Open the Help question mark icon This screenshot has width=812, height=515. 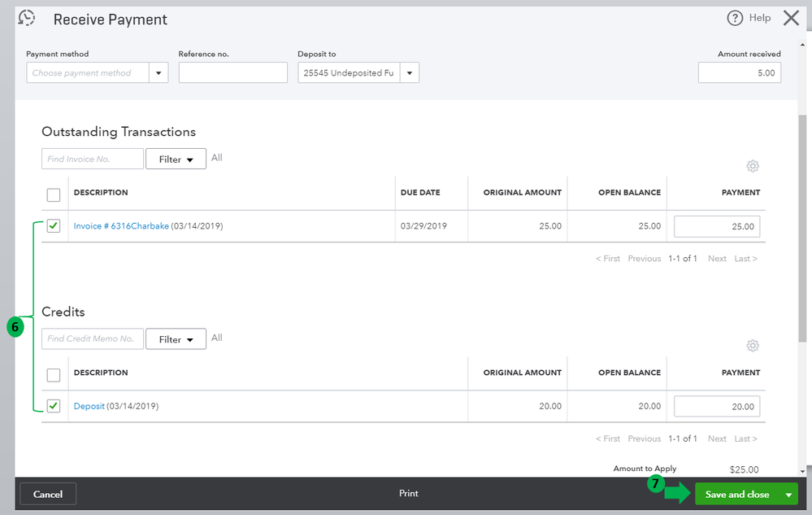[735, 18]
